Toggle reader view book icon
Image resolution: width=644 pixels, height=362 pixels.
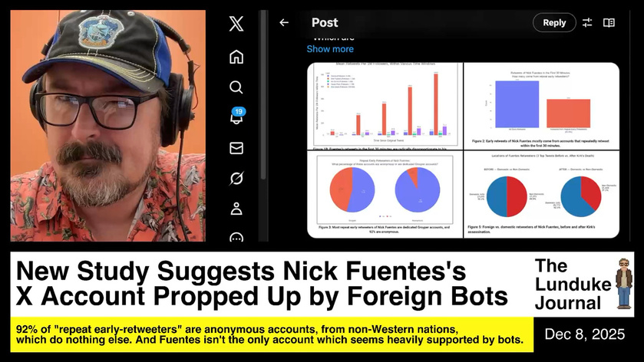pyautogui.click(x=609, y=23)
